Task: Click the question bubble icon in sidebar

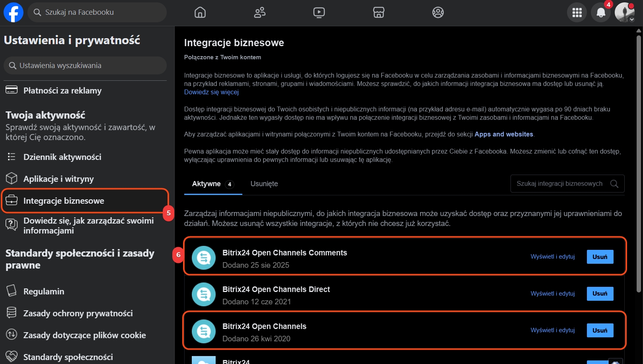Action: click(12, 225)
